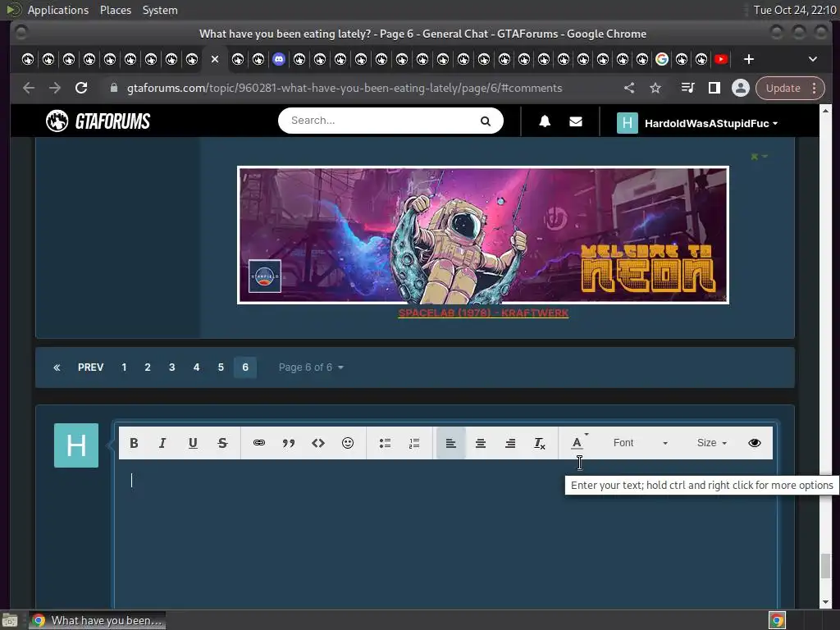Remove formatting from text
The height and width of the screenshot is (630, 840).
click(x=540, y=443)
